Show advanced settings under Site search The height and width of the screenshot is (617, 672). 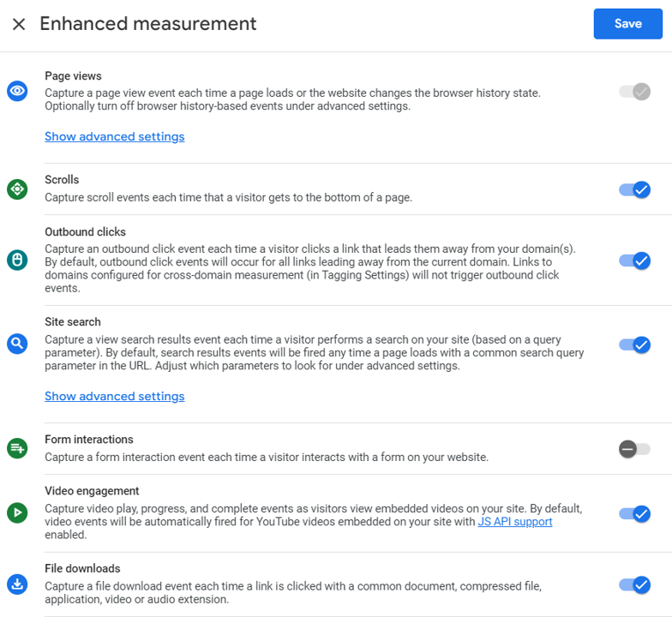[115, 396]
